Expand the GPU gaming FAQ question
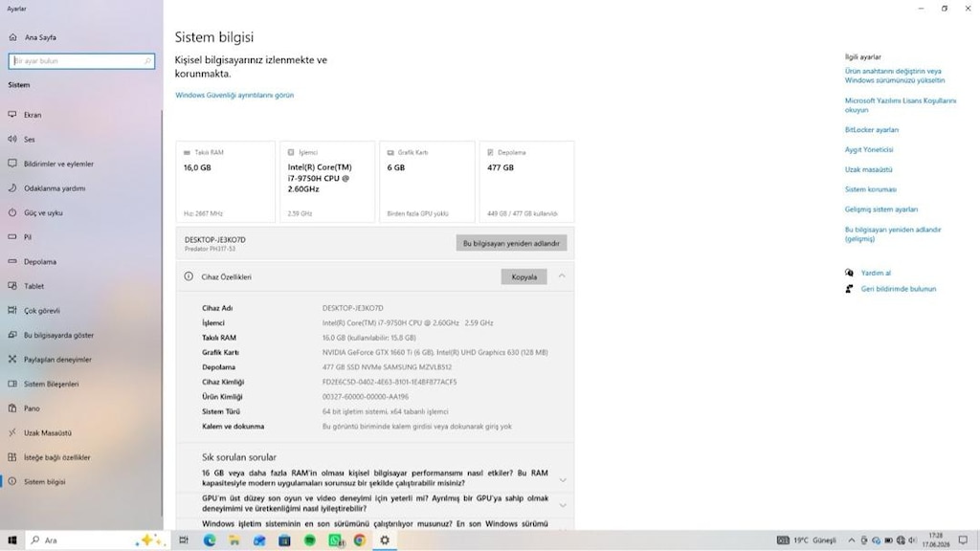Image resolution: width=980 pixels, height=551 pixels. pos(563,505)
